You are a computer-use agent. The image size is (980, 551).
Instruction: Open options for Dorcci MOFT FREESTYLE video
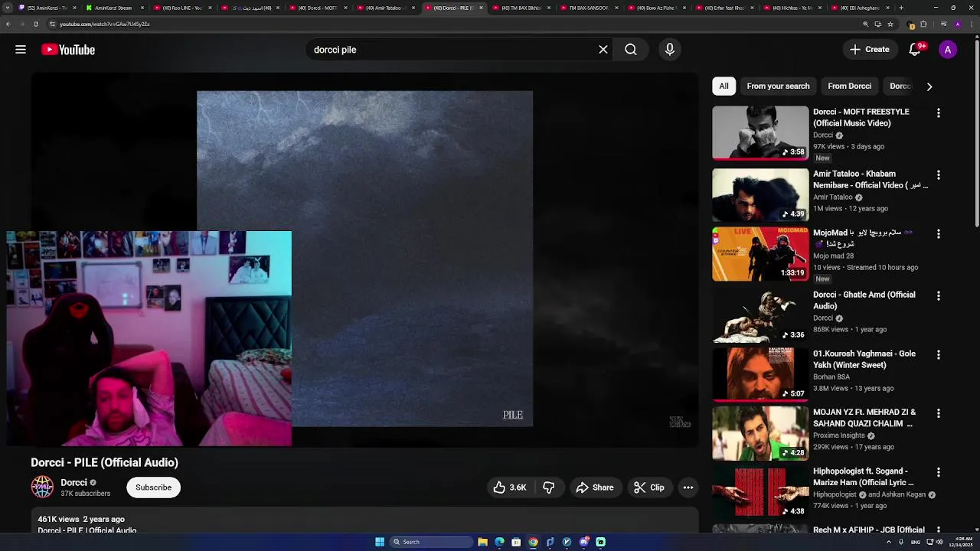tap(939, 113)
